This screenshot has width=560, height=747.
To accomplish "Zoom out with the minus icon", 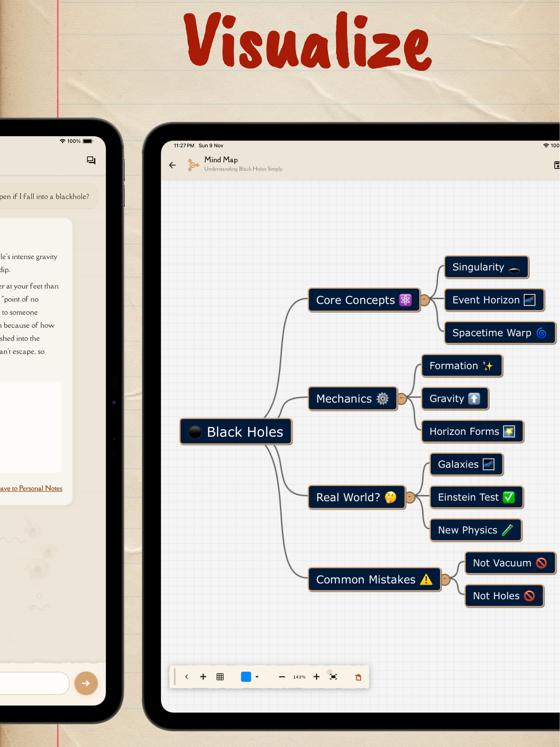I will pyautogui.click(x=282, y=677).
